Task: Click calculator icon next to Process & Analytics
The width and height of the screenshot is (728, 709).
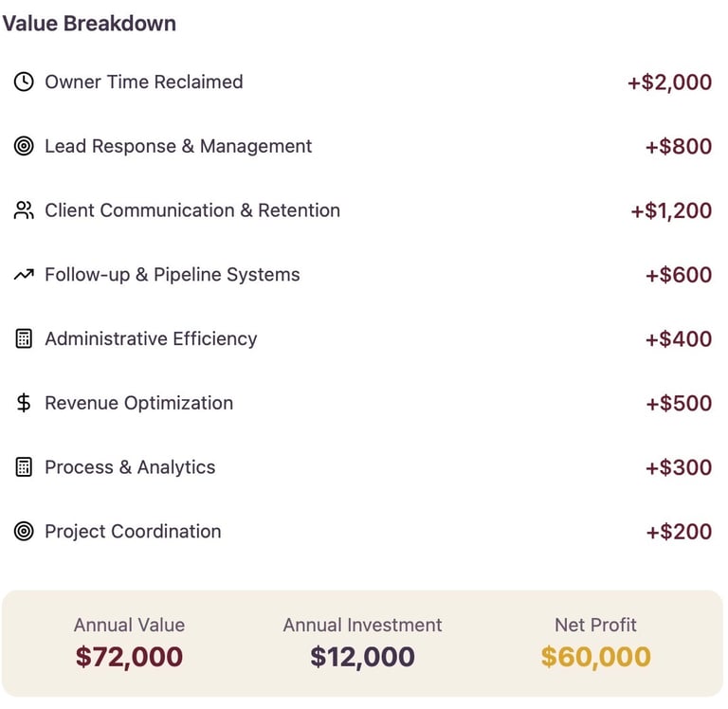Action: [x=24, y=466]
